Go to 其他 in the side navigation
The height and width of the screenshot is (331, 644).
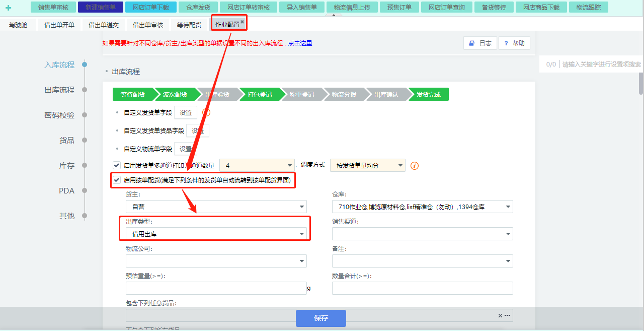pos(67,216)
